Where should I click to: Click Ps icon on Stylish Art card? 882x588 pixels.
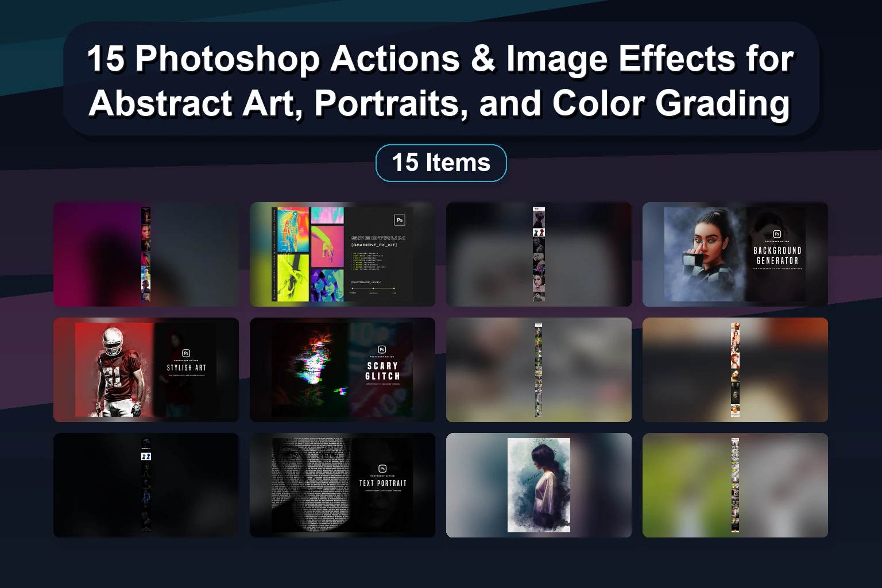click(186, 353)
